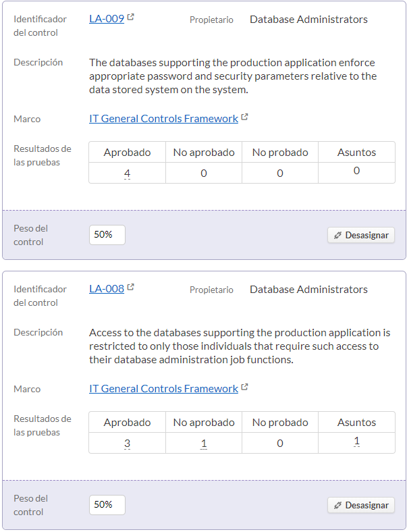Open the LA-009 control link
The width and height of the screenshot is (407, 532).
point(107,19)
